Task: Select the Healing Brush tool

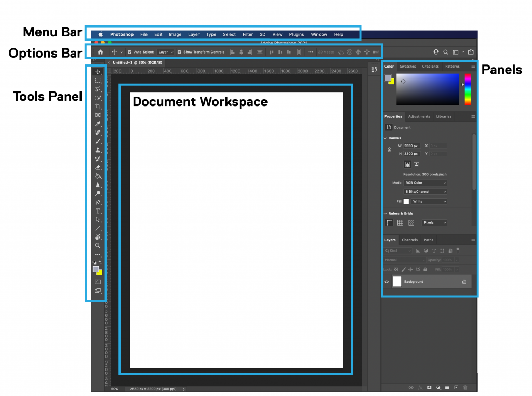Action: (x=98, y=133)
